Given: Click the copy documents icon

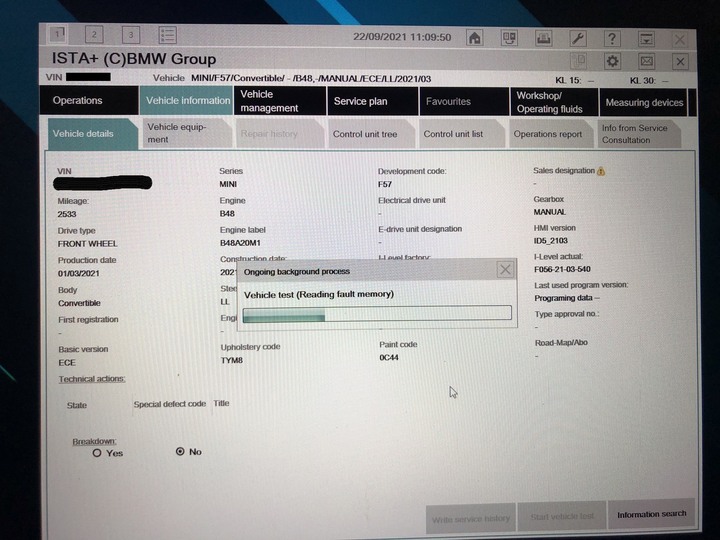Looking at the screenshot, I should pyautogui.click(x=579, y=61).
